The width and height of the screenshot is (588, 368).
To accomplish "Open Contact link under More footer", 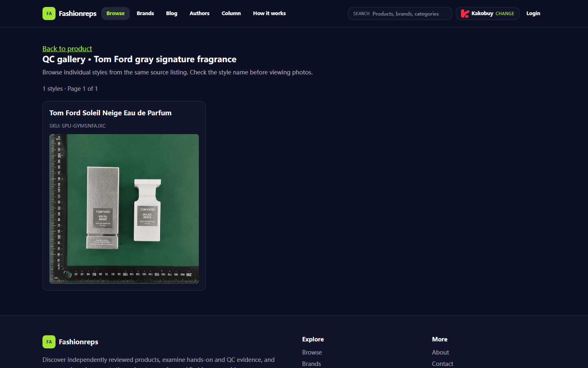I will click(443, 364).
